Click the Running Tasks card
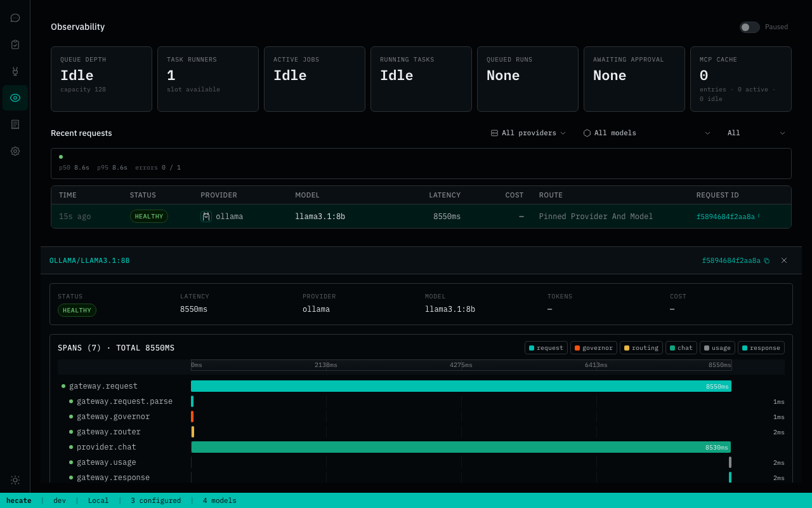 click(421, 79)
